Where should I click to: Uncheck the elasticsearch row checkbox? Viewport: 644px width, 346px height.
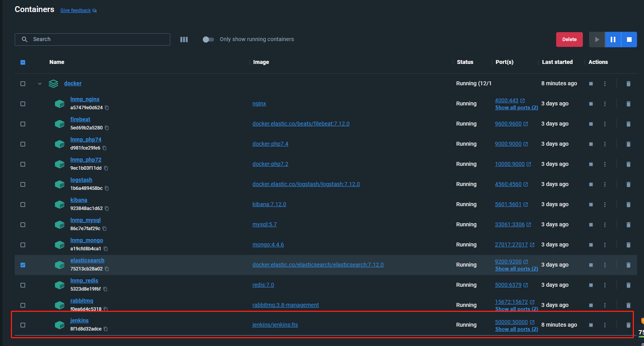click(23, 265)
